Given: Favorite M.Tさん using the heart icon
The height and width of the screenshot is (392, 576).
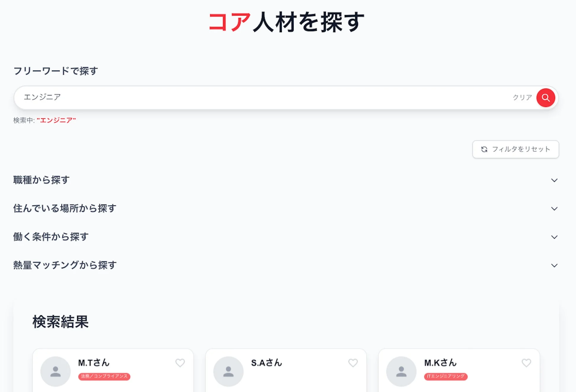Looking at the screenshot, I should pyautogui.click(x=180, y=363).
